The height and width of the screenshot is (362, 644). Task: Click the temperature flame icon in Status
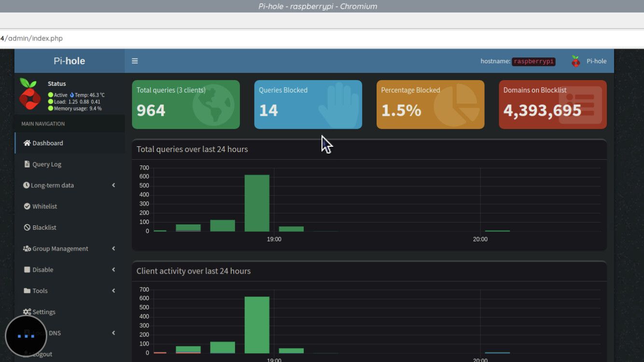pyautogui.click(x=72, y=95)
